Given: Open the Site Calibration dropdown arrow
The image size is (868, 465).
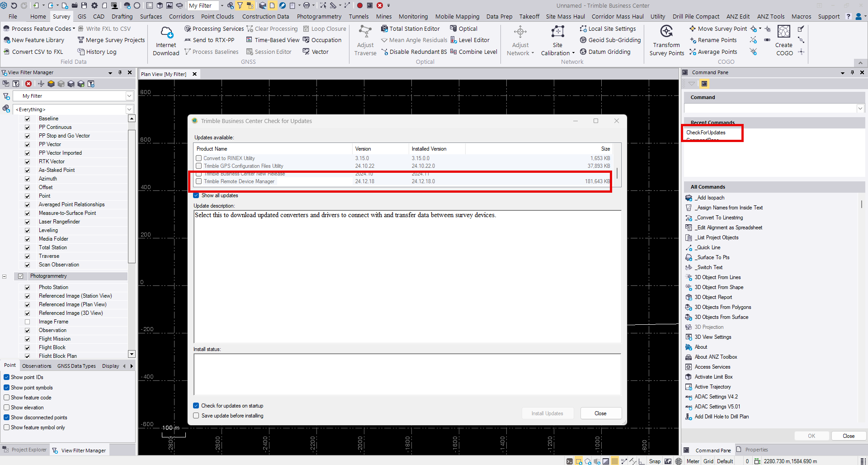Looking at the screenshot, I should click(573, 53).
